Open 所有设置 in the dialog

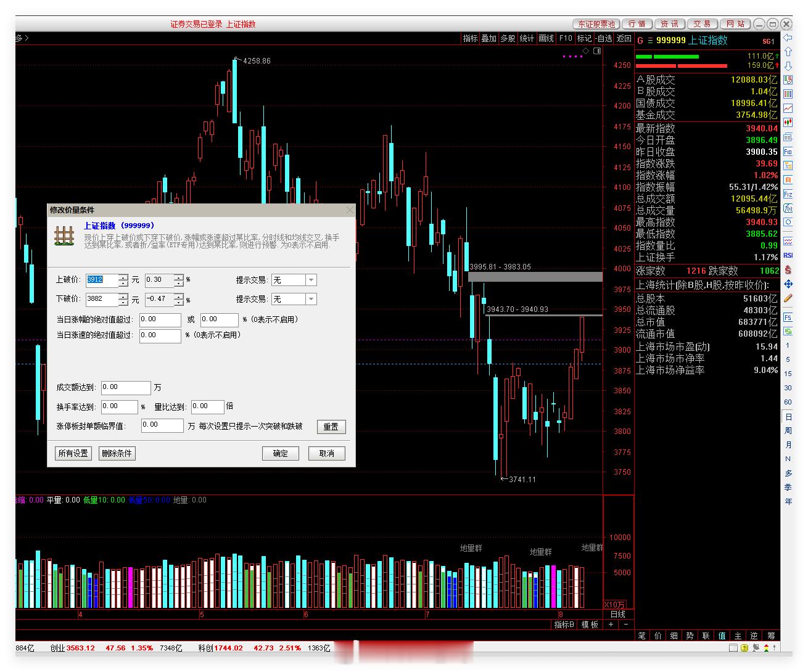point(73,453)
